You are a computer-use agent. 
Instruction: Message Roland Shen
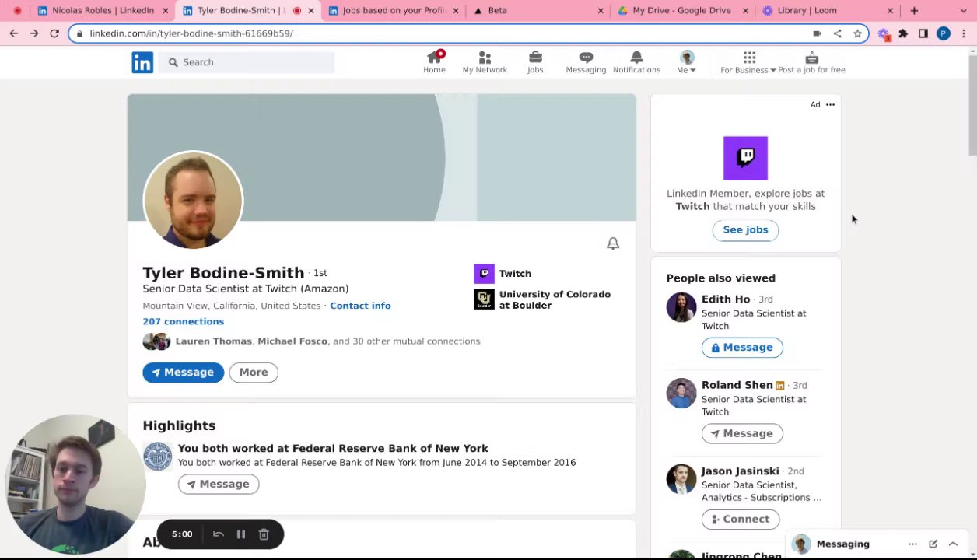(742, 433)
